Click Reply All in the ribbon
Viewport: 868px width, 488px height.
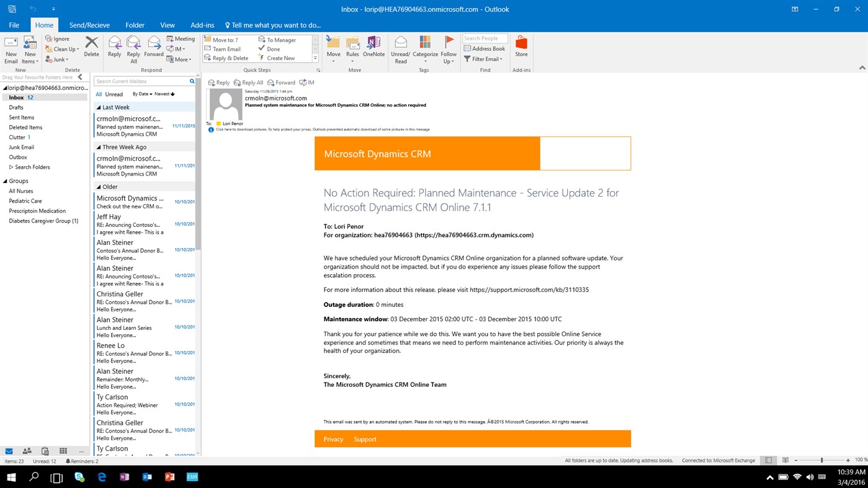click(x=133, y=50)
